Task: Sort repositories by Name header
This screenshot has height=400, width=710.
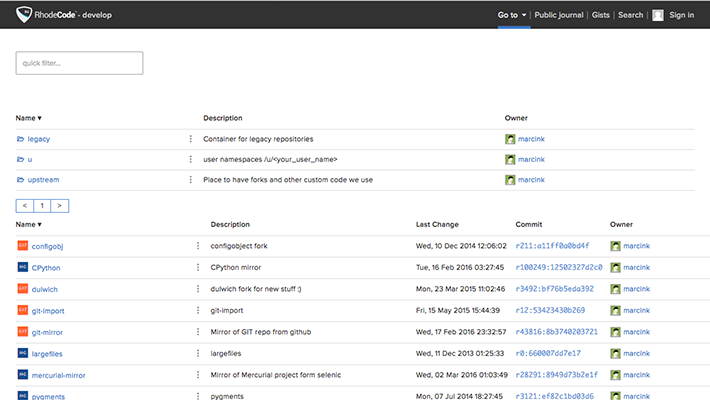Action: (x=29, y=224)
